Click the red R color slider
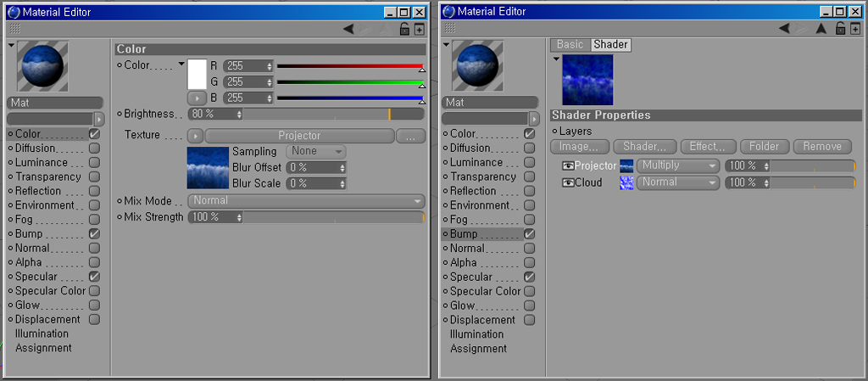This screenshot has width=868, height=381. coord(350,66)
